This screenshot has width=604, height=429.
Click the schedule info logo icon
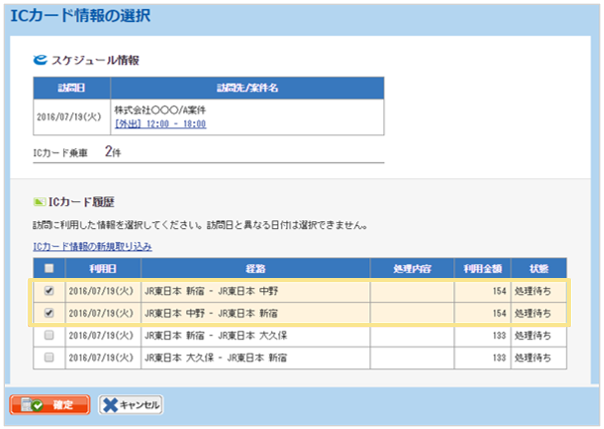(x=41, y=60)
